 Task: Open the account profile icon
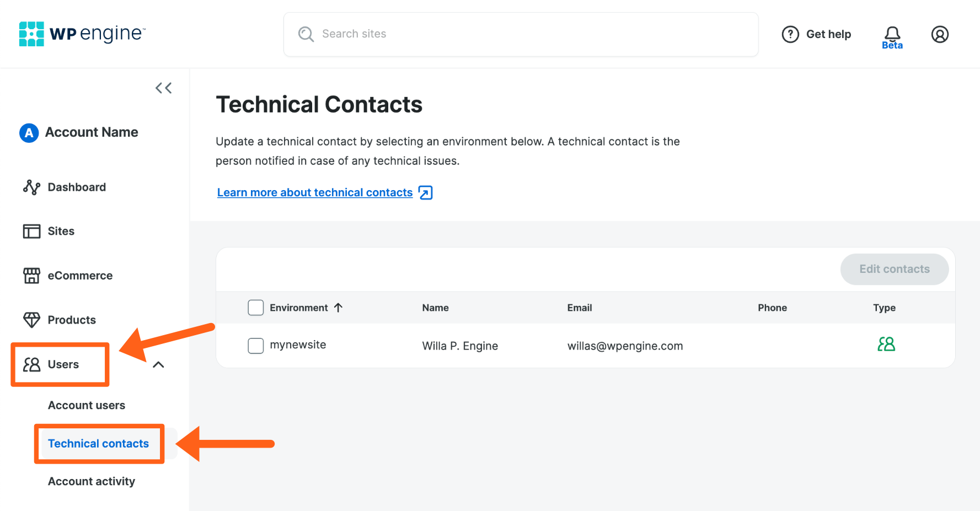tap(940, 34)
